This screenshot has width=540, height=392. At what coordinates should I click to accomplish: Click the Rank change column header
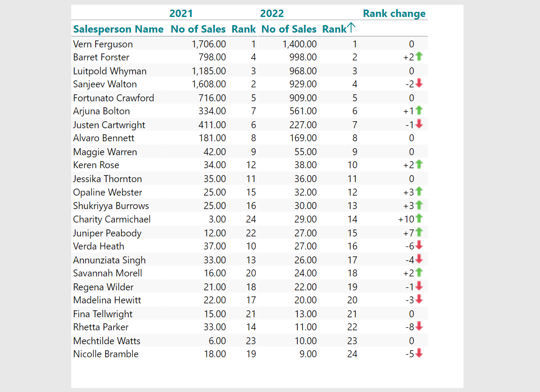click(394, 13)
